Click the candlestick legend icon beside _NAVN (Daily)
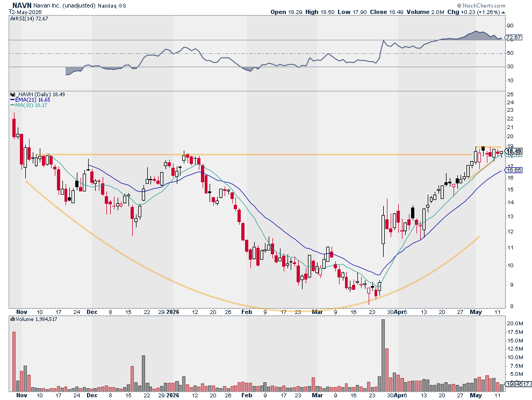Viewport: 532px width, 400px height. 12,95
